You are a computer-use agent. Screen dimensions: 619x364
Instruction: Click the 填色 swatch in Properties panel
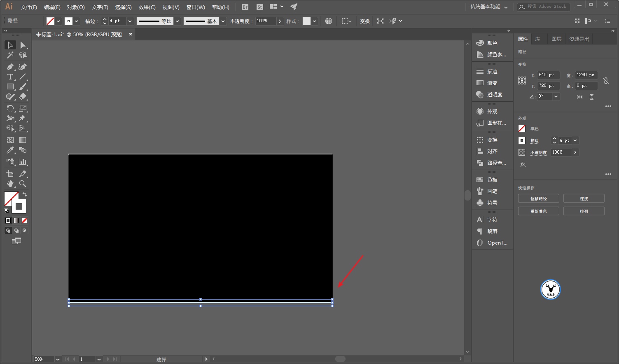tap(522, 128)
